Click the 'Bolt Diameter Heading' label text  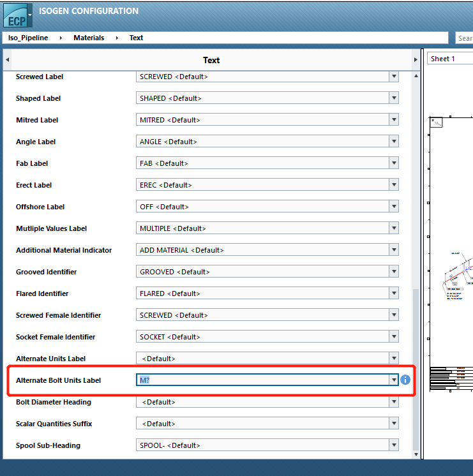coord(54,402)
